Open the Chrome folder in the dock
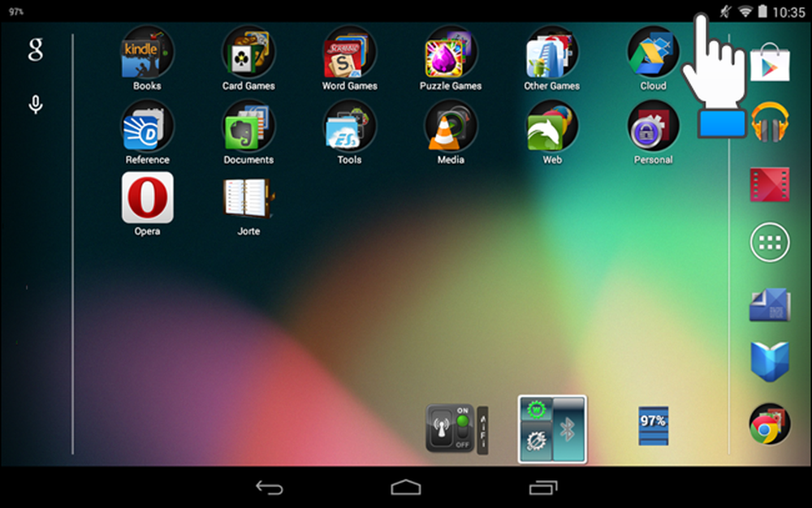 point(770,424)
